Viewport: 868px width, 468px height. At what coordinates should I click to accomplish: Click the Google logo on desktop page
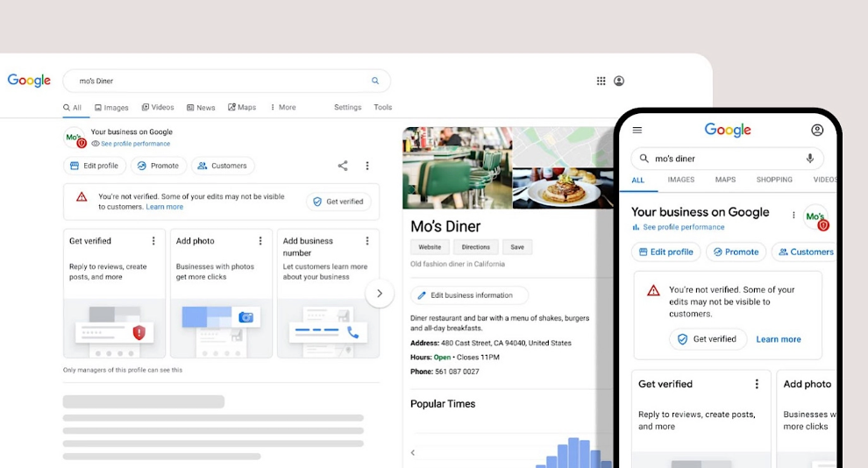(29, 81)
